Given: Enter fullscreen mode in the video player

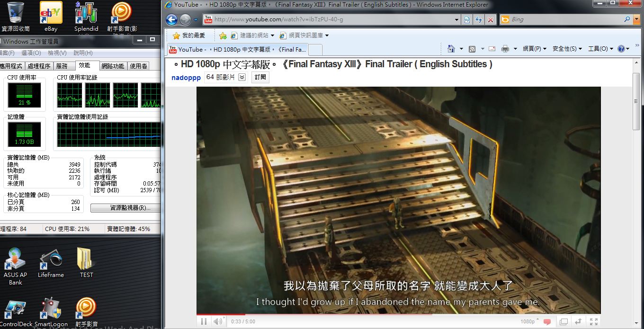Looking at the screenshot, I should pos(593,321).
